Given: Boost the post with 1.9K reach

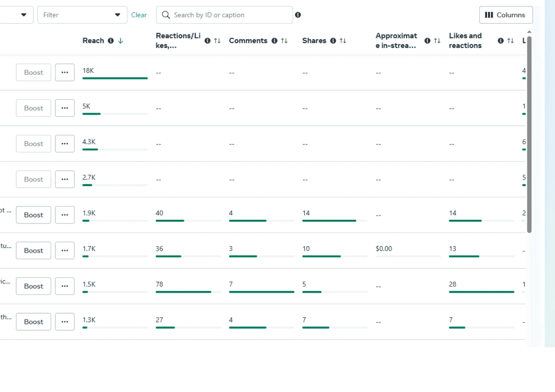Looking at the screenshot, I should [x=34, y=215].
